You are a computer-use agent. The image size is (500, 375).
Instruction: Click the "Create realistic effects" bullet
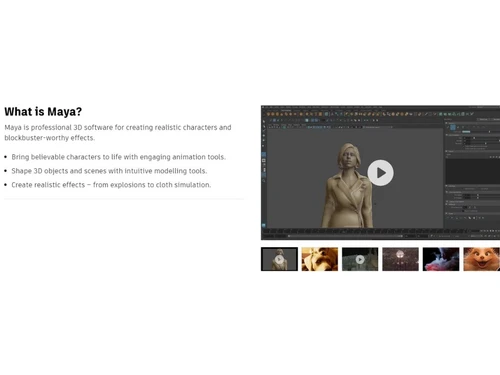111,185
